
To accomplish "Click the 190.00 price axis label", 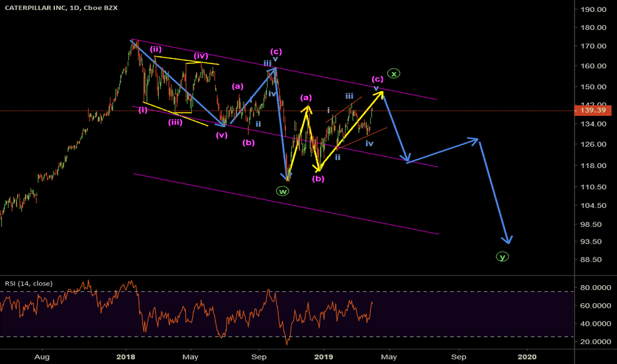I will click(593, 9).
